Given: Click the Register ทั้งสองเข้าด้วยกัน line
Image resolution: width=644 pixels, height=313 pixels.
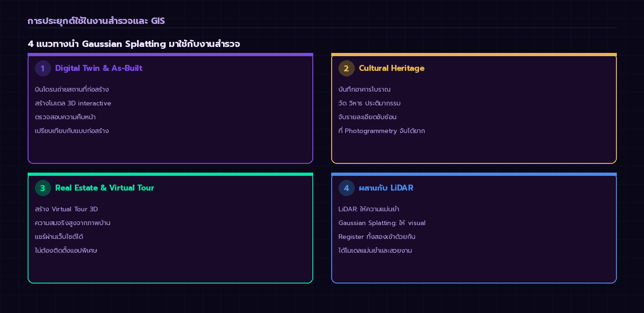Looking at the screenshot, I should pyautogui.click(x=377, y=237).
